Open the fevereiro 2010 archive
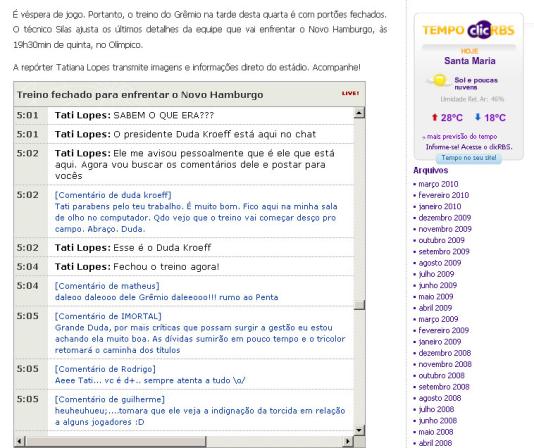The image size is (534, 448). coord(443,195)
